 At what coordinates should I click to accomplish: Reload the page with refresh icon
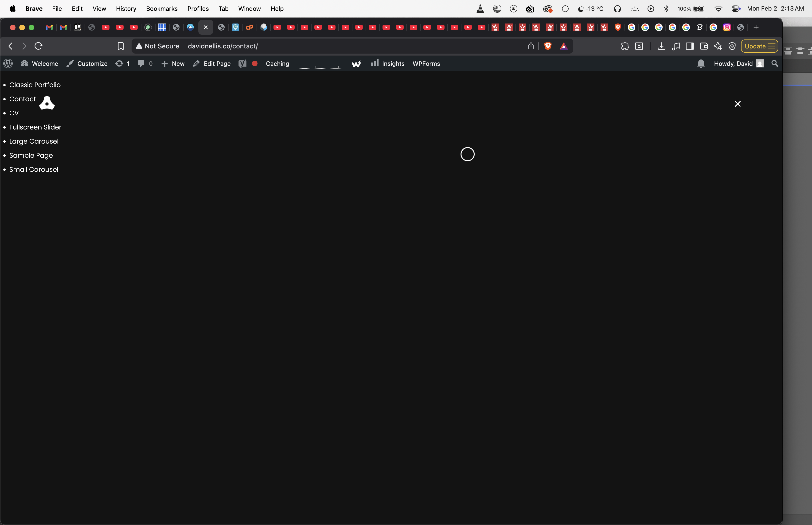(39, 46)
